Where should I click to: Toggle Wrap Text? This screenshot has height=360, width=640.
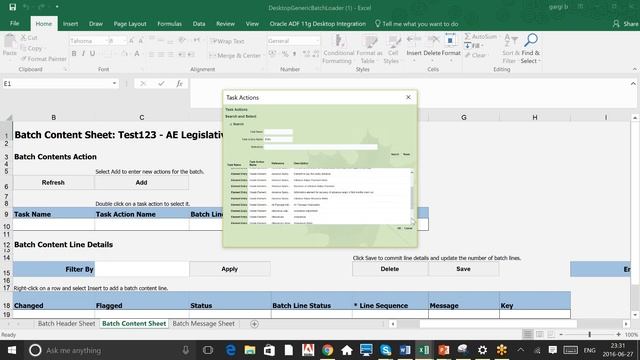click(227, 41)
